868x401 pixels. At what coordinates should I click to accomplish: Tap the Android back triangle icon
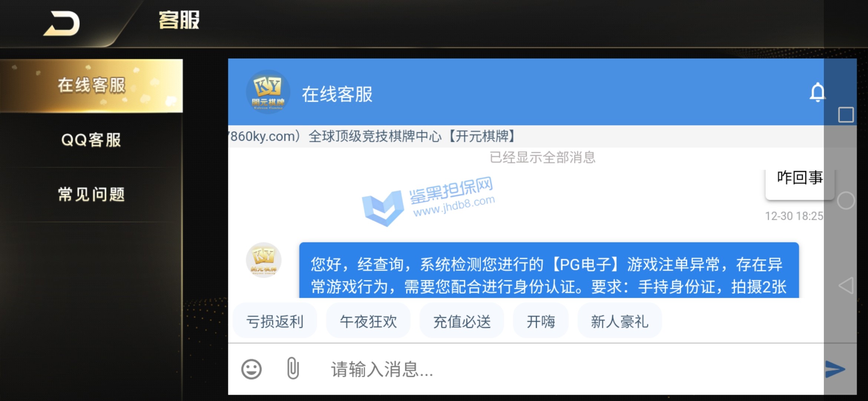tap(846, 286)
